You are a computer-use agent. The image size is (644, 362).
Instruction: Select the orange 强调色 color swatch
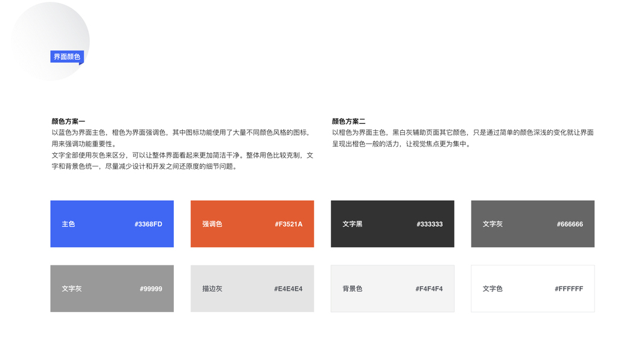point(252,224)
